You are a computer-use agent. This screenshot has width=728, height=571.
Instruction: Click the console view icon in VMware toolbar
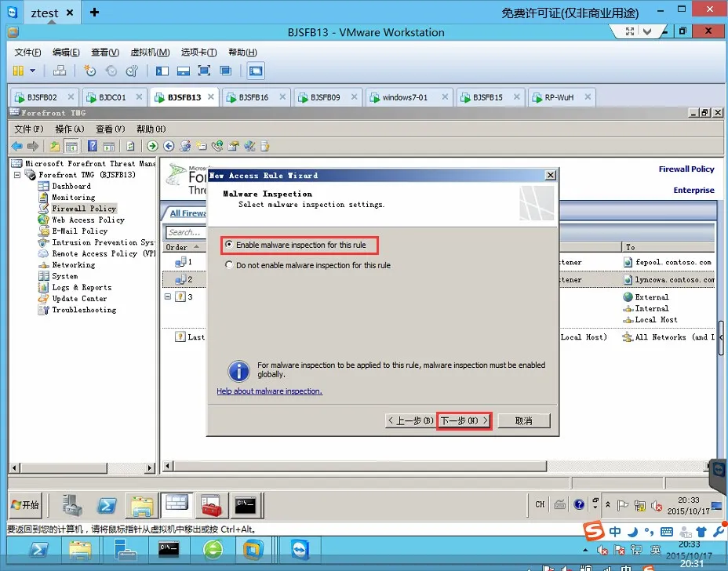256,71
